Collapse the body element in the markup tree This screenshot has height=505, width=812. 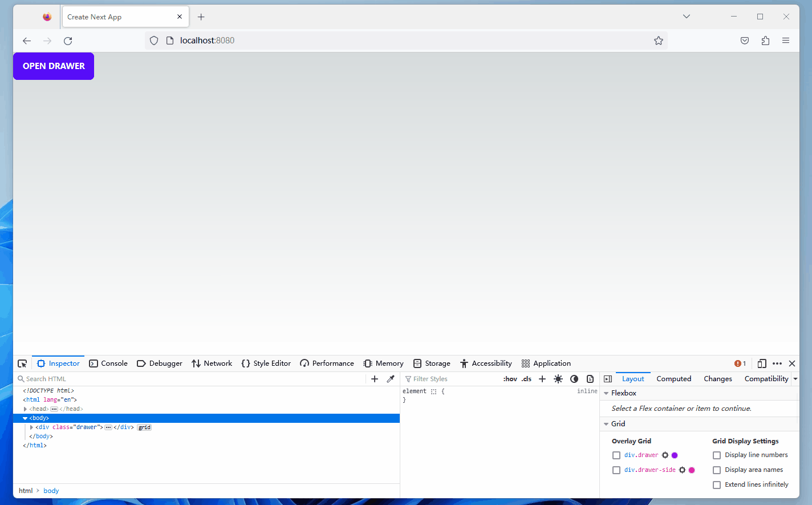click(26, 417)
